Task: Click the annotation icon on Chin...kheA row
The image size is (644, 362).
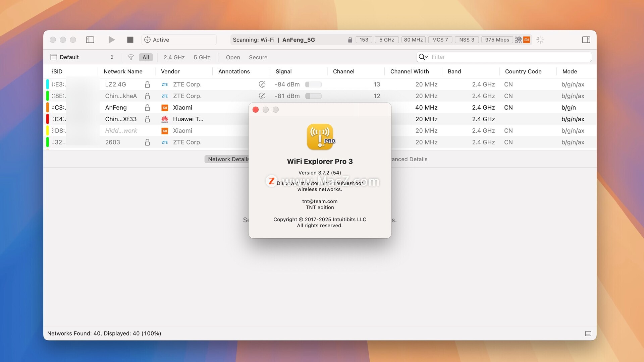Action: point(262,96)
